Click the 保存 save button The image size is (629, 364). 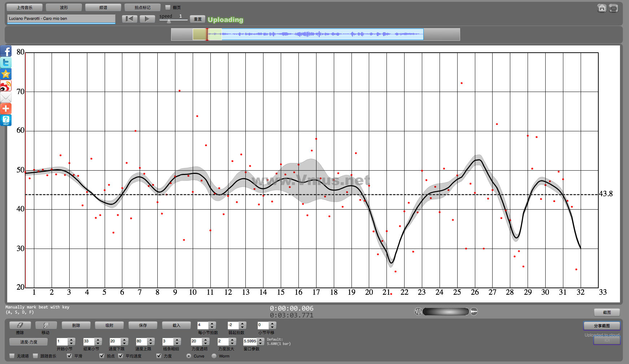coord(143,325)
